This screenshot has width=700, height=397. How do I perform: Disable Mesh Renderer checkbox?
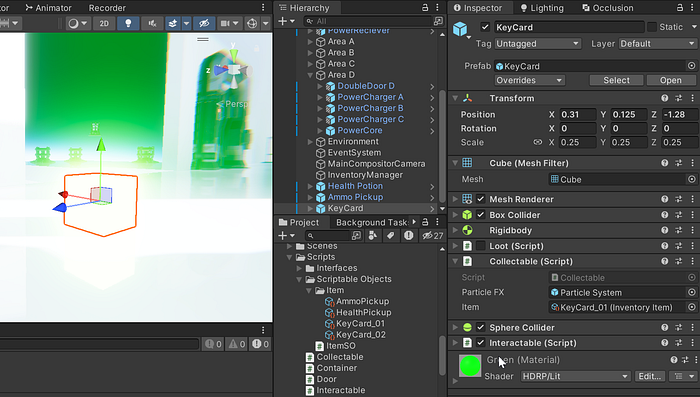[x=480, y=199]
